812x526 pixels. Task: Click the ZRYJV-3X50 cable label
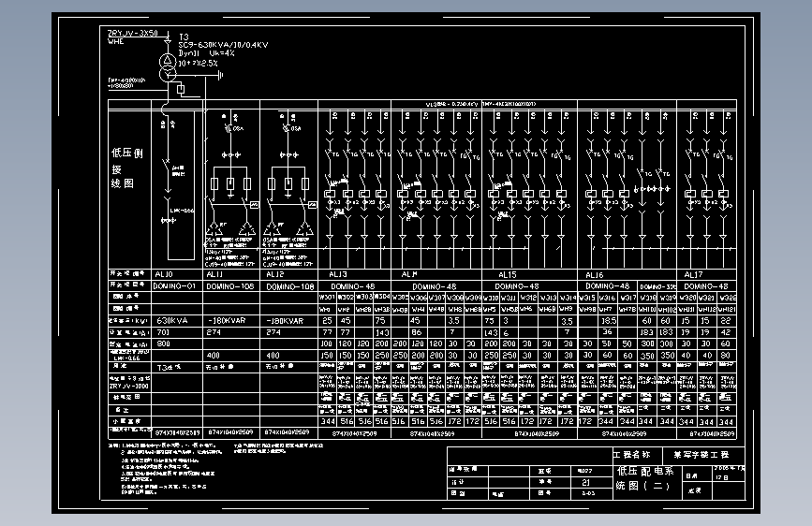click(133, 33)
